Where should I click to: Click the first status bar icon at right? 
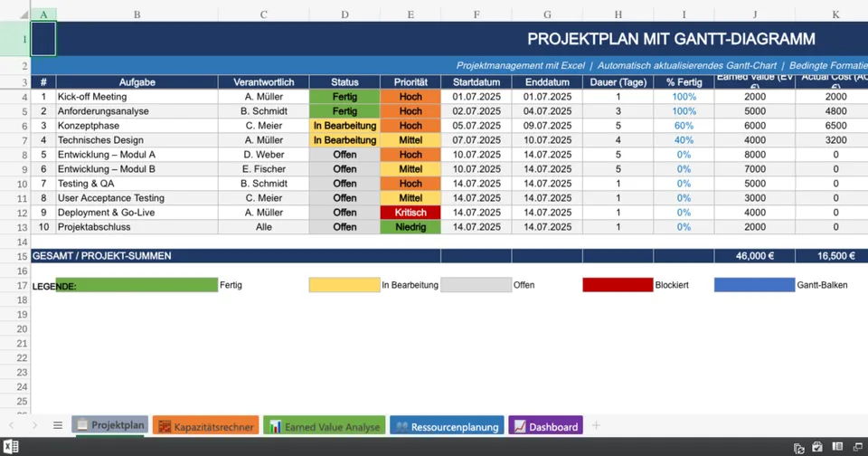(x=798, y=448)
